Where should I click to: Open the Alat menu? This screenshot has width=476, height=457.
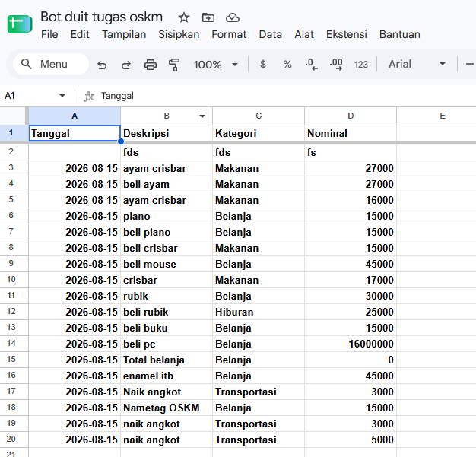point(304,35)
